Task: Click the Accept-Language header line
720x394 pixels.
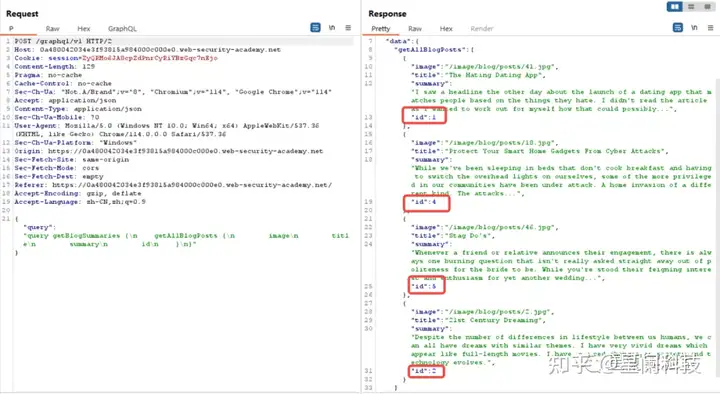Action: (x=80, y=202)
